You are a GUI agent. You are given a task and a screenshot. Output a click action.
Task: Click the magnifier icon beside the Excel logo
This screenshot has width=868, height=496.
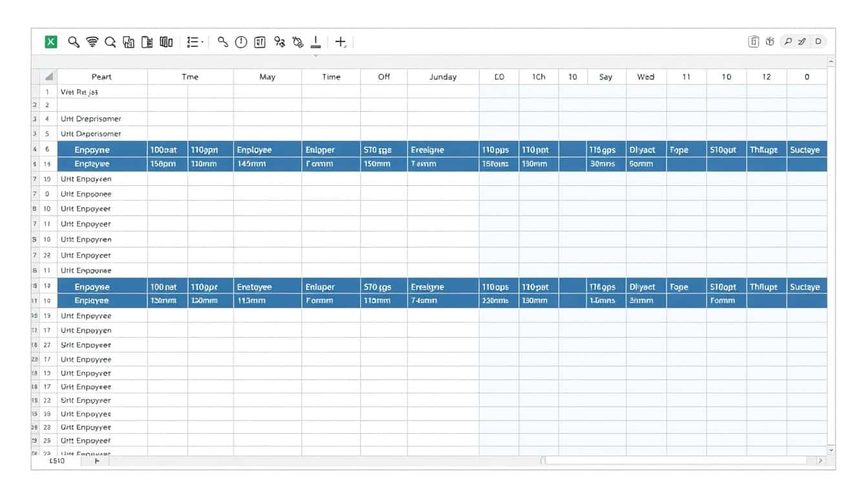(74, 42)
